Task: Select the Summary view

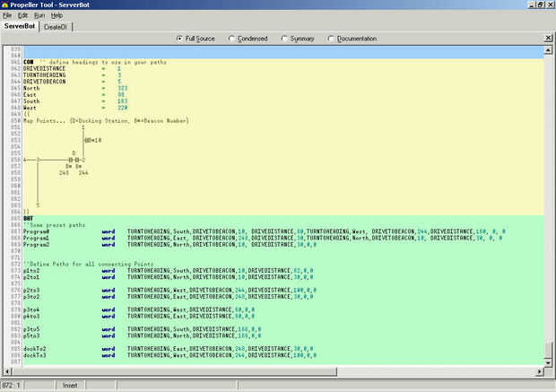Action: 298,39
